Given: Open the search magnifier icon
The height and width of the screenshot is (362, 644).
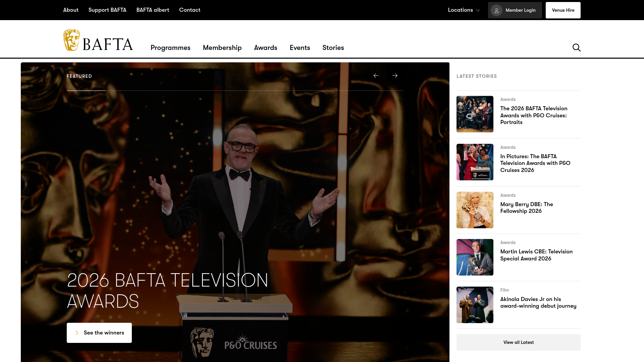Looking at the screenshot, I should (576, 48).
